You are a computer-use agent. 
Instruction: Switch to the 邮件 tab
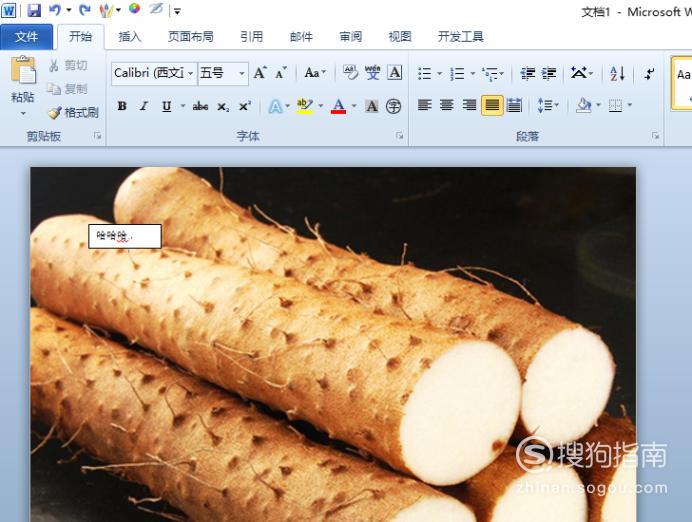(x=301, y=36)
